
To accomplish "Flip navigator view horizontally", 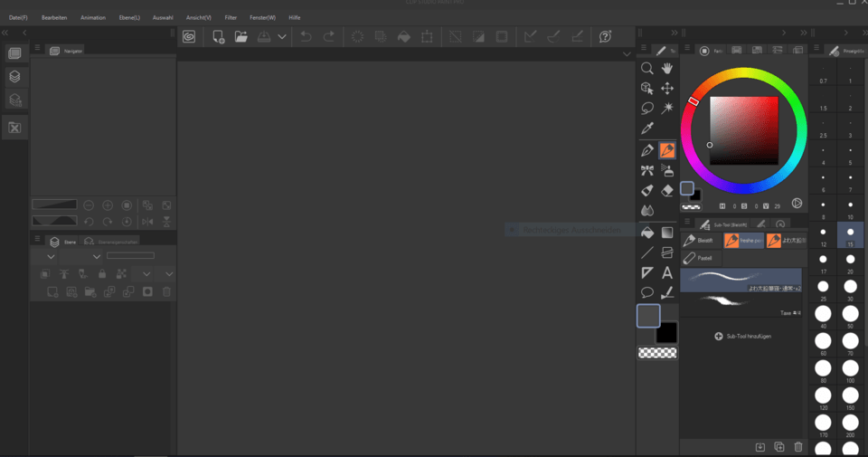I will coord(147,222).
